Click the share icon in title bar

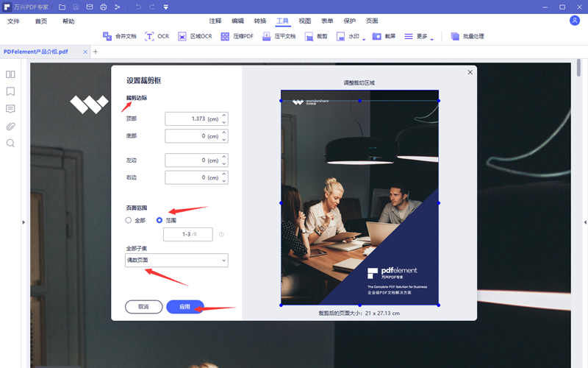[x=118, y=7]
